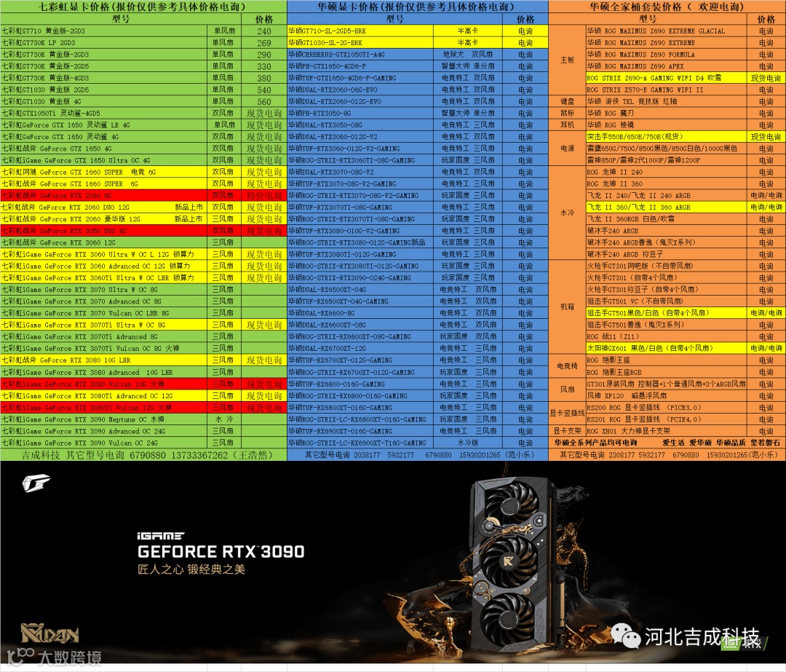Select the cell 华硕GT1030-SL-2G-BRK
This screenshot has height=672, width=786.
(x=360, y=43)
